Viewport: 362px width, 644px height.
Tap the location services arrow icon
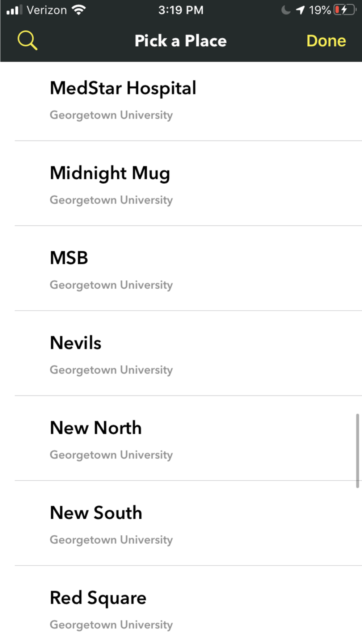(x=300, y=10)
